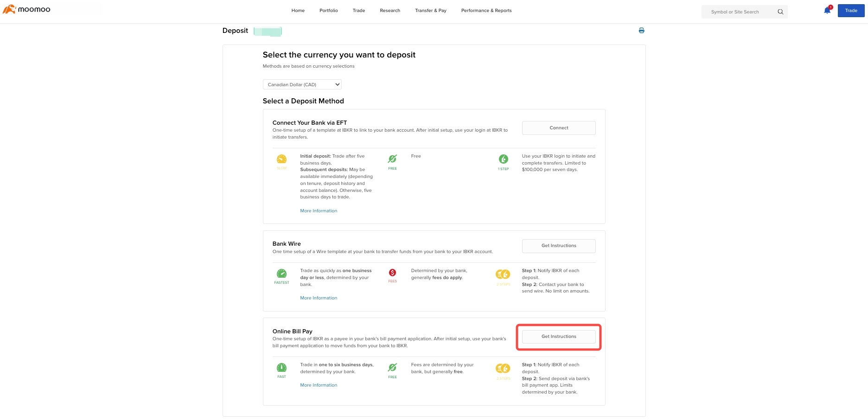Image resolution: width=868 pixels, height=420 pixels.
Task: Click the SLOW speed icon under EFT
Action: [281, 159]
